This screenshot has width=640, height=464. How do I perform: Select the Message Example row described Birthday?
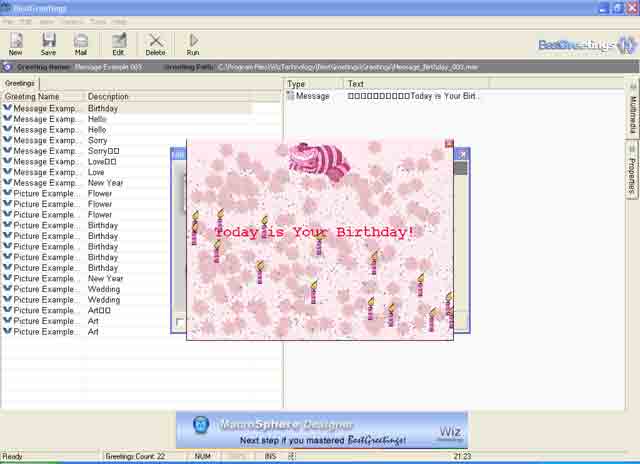127,108
